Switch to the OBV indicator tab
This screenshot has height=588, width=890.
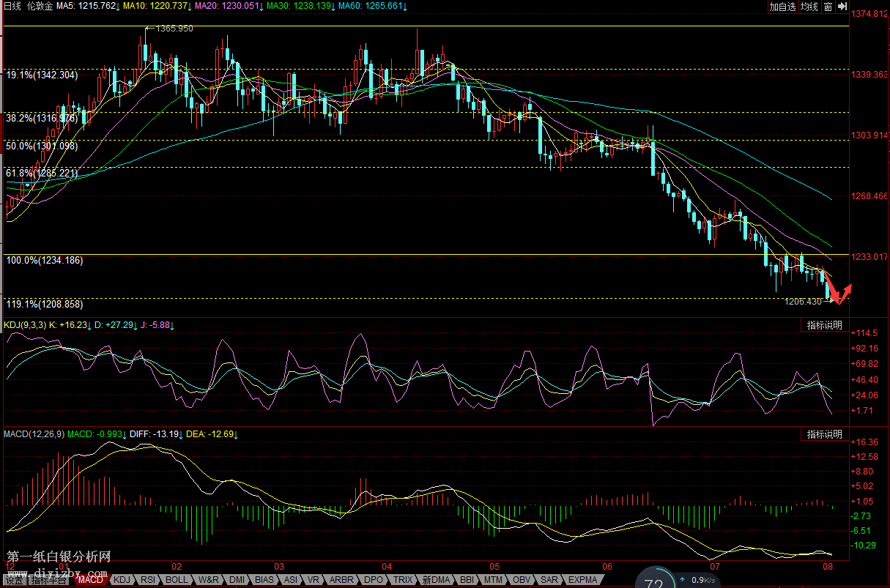coord(521,580)
